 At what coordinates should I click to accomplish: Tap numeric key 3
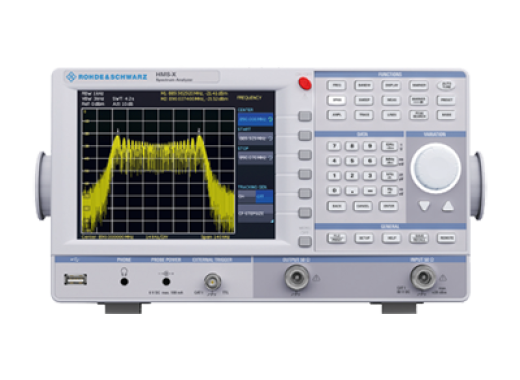[369, 176]
